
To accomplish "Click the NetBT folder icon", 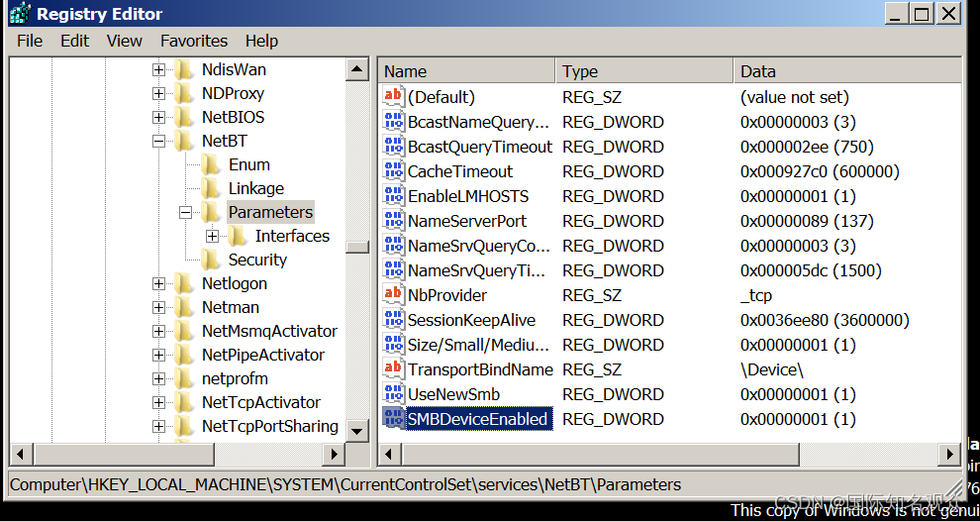I will pyautogui.click(x=184, y=141).
